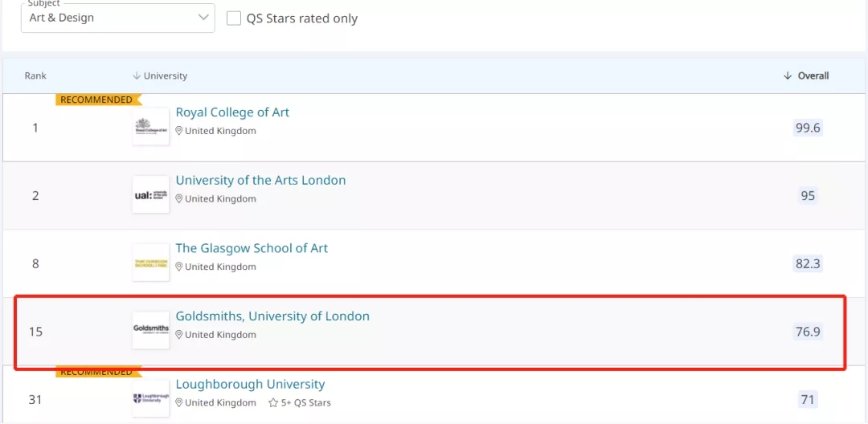This screenshot has height=424, width=868.
Task: Click the Royal College of Art logo
Action: click(151, 127)
